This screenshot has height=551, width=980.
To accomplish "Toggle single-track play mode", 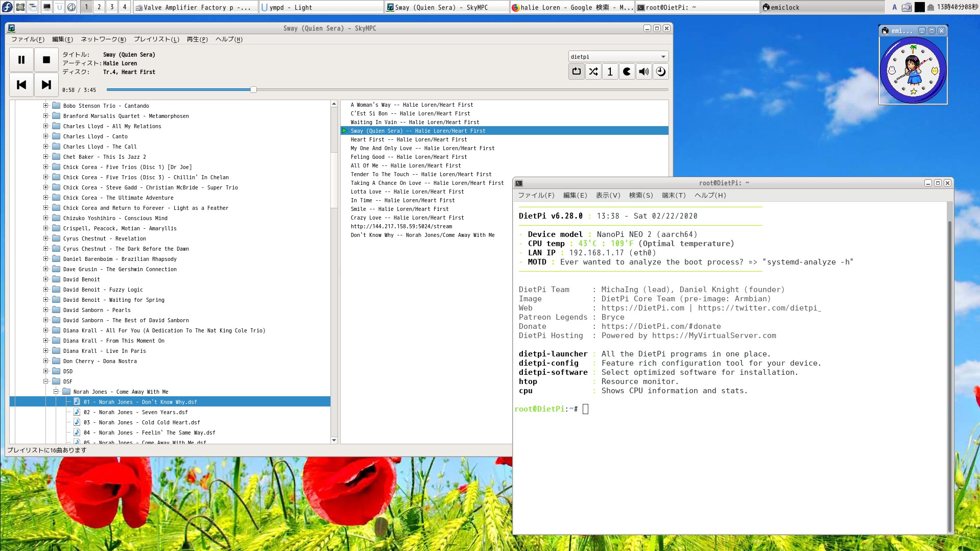I will (x=609, y=71).
